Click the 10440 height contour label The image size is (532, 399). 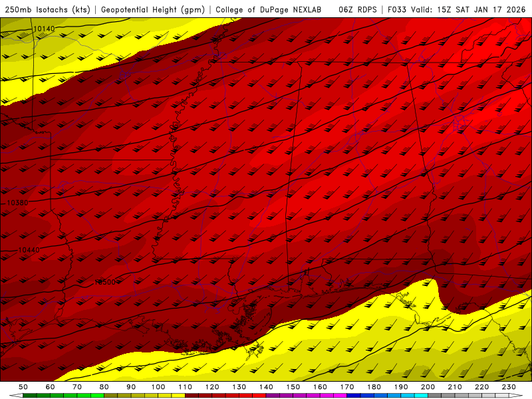[x=29, y=250]
